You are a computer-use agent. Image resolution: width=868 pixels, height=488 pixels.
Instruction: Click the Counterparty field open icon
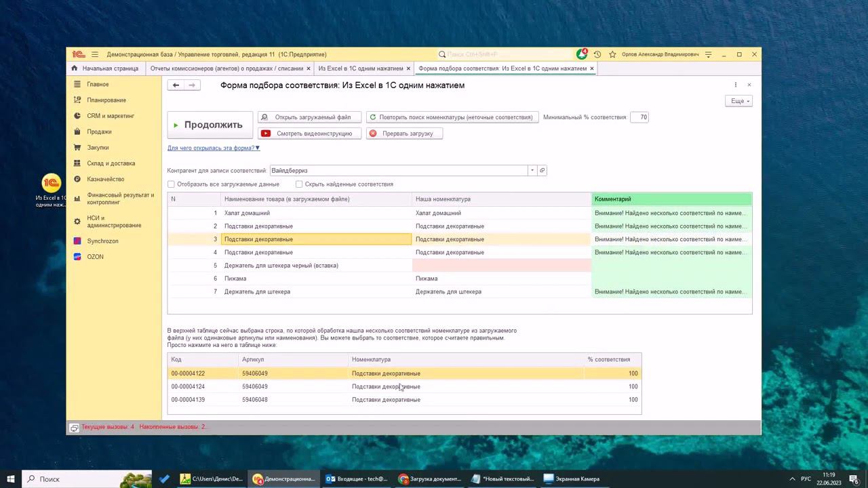point(542,171)
